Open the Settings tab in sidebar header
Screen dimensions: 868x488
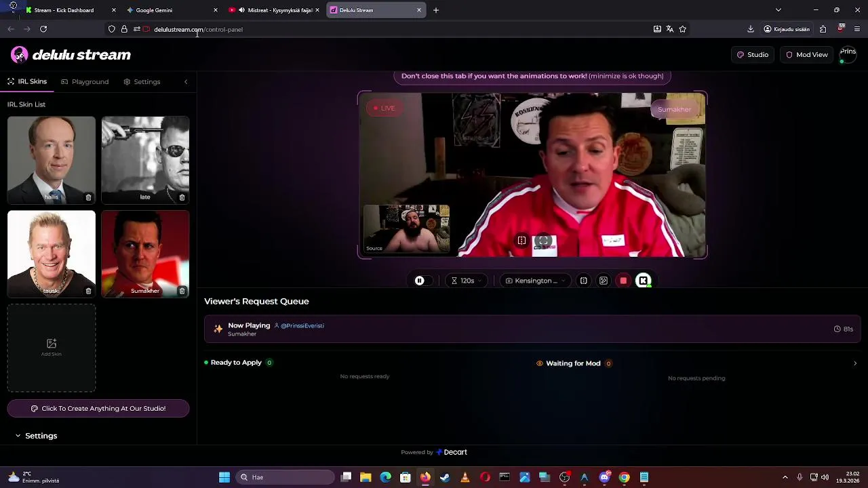(x=142, y=82)
